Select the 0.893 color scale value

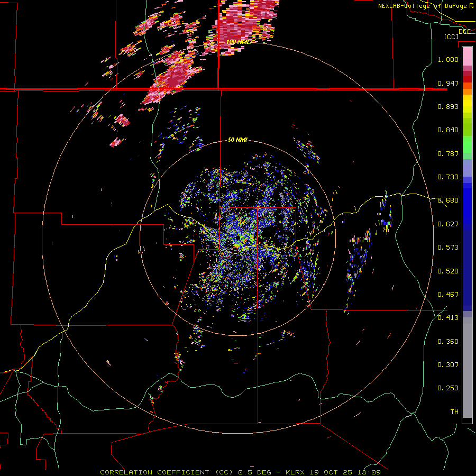pyautogui.click(x=448, y=106)
